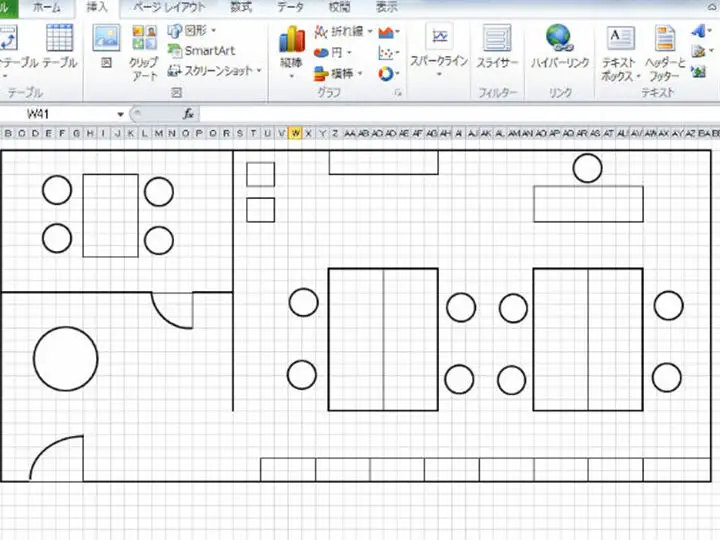
Task: Insert a picture using the 図 icon
Action: coord(106,45)
